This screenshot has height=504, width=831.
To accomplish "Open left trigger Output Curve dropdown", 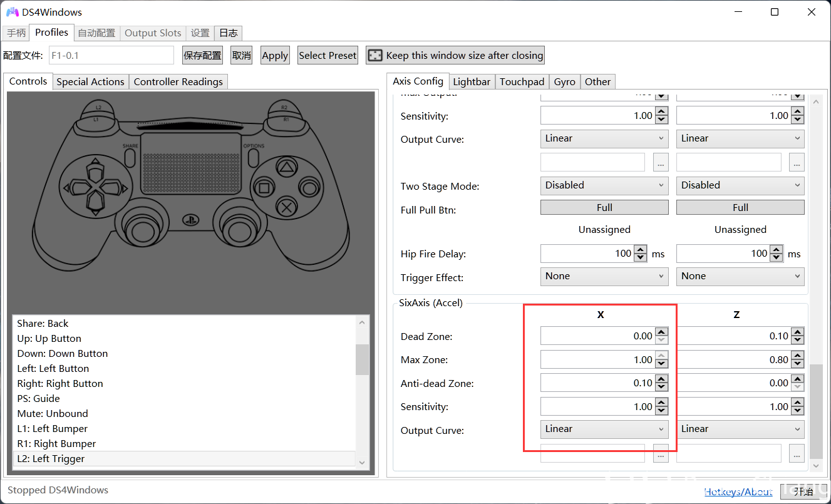I will 604,138.
